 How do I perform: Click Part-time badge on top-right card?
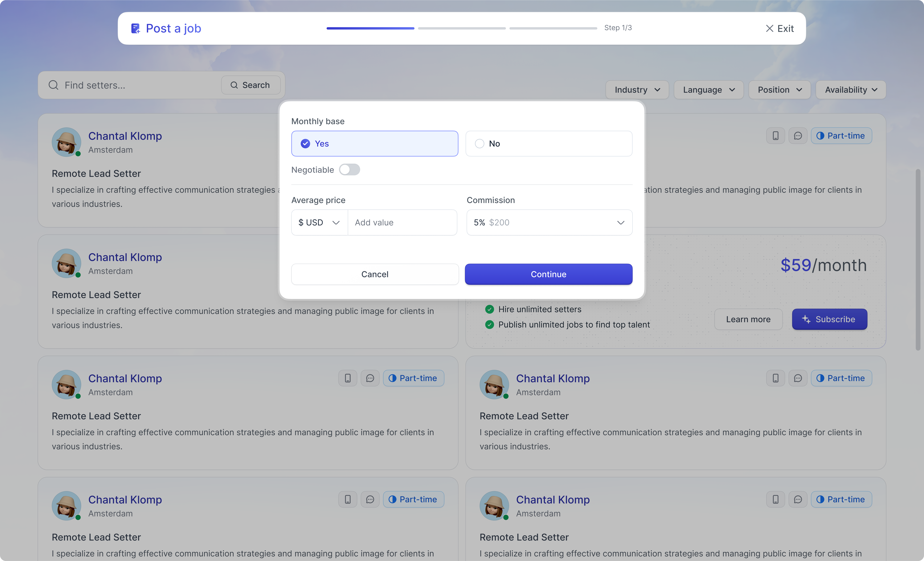pyautogui.click(x=841, y=136)
